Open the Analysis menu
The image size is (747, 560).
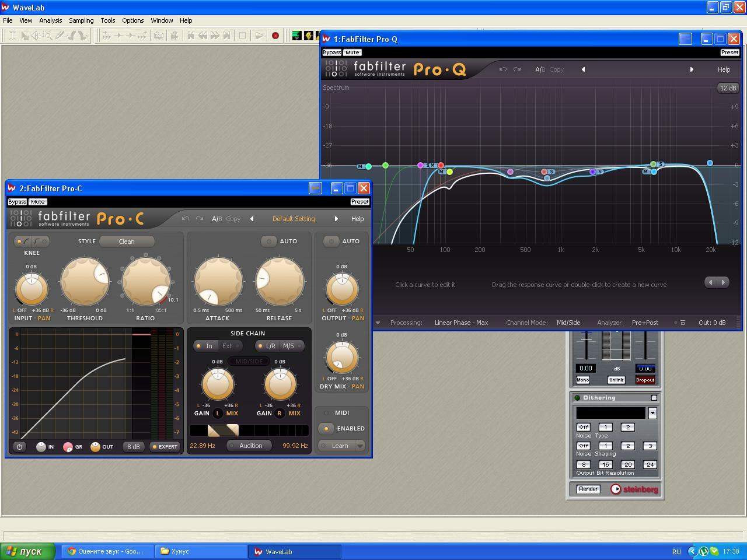click(x=50, y=20)
